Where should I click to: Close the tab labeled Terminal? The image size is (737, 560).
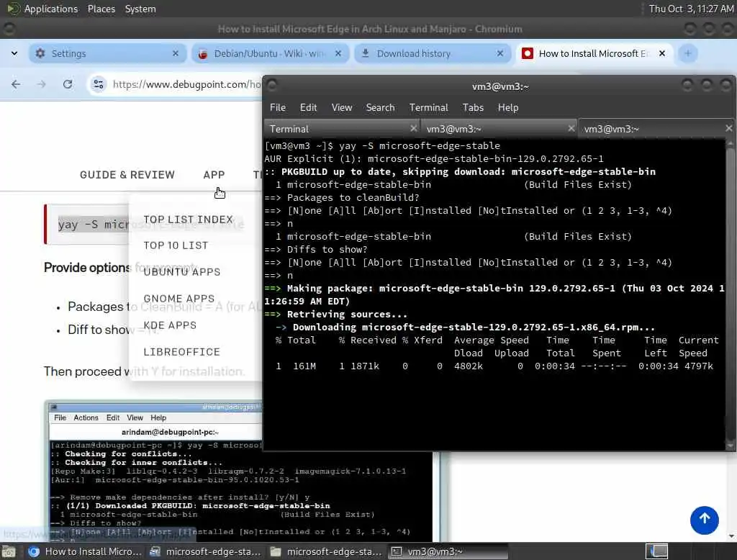413,128
